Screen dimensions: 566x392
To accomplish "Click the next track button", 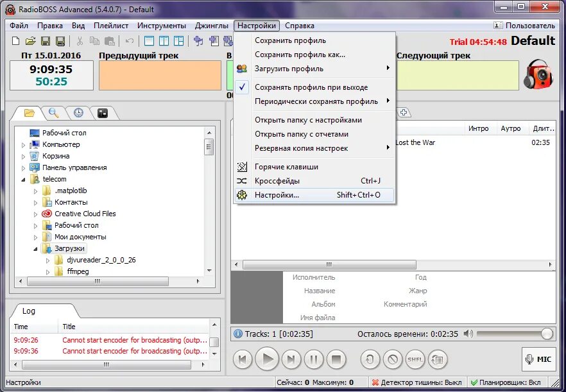I will pyautogui.click(x=291, y=359).
